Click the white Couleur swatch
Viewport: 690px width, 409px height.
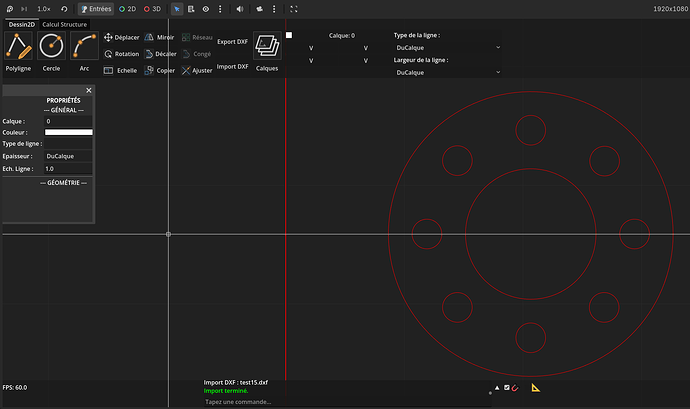68,132
